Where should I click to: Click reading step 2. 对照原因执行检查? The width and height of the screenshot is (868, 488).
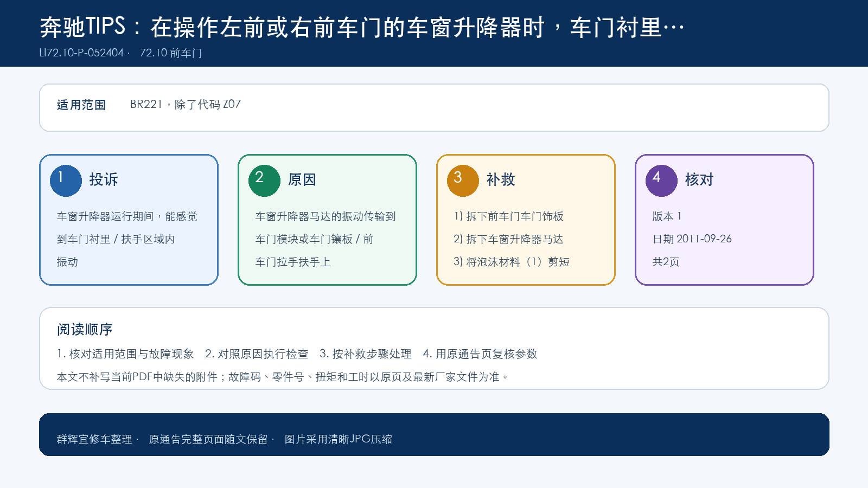coord(257,354)
